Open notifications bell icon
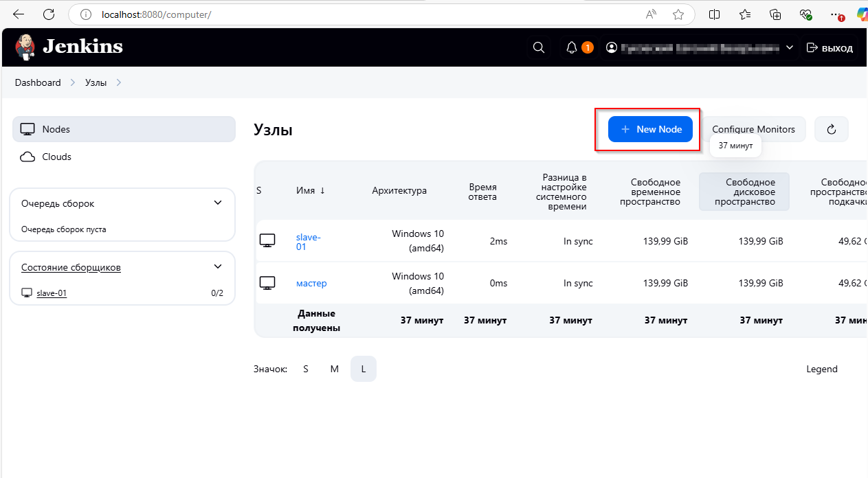The image size is (868, 478). (x=572, y=47)
